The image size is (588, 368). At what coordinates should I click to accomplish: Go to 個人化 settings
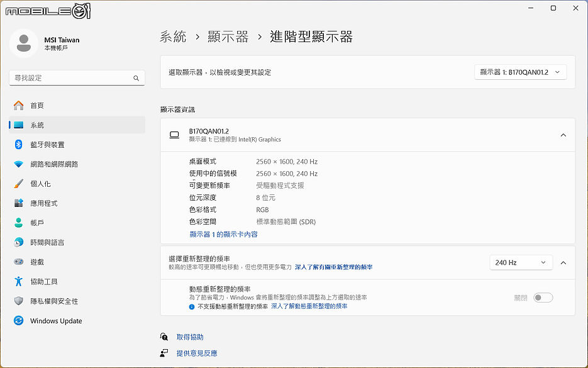tap(77, 184)
